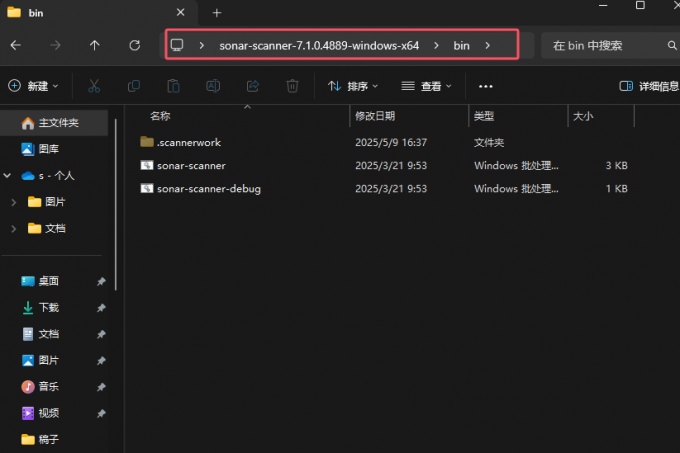Click the chevron after bin in address bar
Image resolution: width=680 pixels, height=453 pixels.
(x=487, y=45)
